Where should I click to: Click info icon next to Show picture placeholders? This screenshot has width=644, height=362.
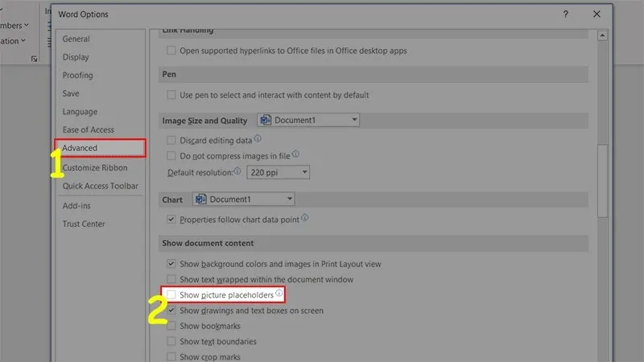point(279,294)
